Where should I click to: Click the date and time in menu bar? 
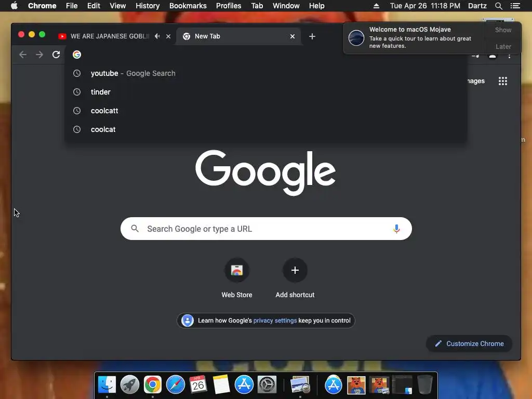coord(425,6)
